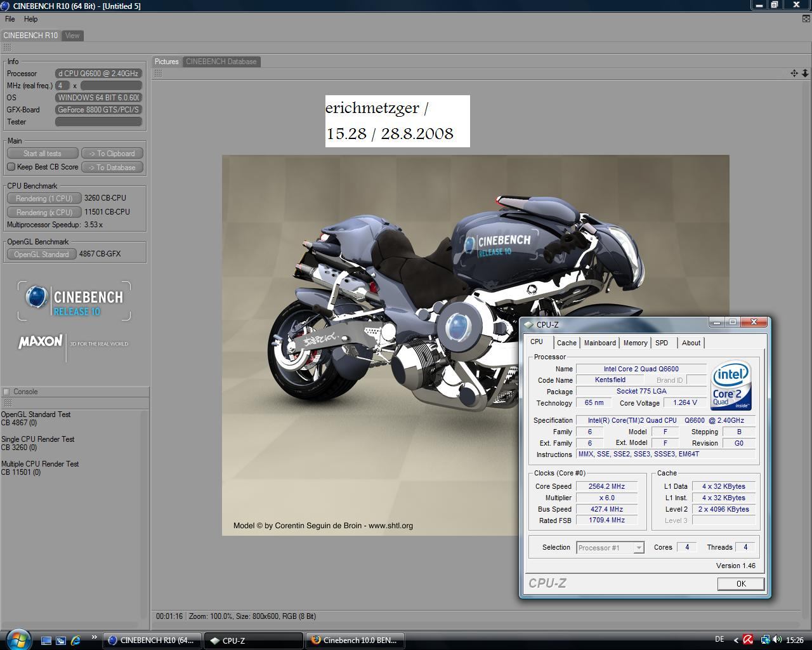This screenshot has width=812, height=650.
Task: Click the picture view down-arrow icon
Action: pyautogui.click(x=805, y=74)
